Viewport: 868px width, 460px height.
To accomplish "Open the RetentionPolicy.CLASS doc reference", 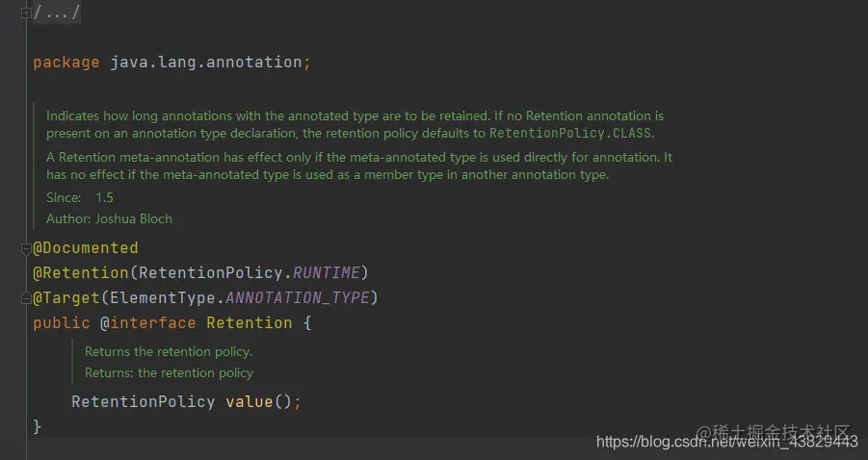I will [x=570, y=133].
